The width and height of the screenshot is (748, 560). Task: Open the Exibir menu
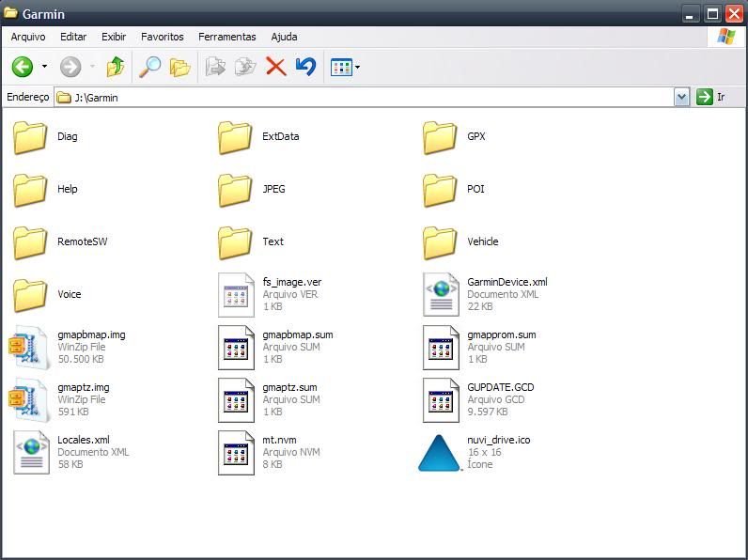pos(114,37)
